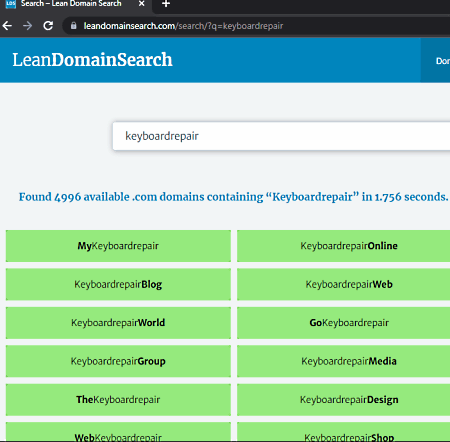Click the 'Found 4996 available .com domains' text

tap(233, 197)
